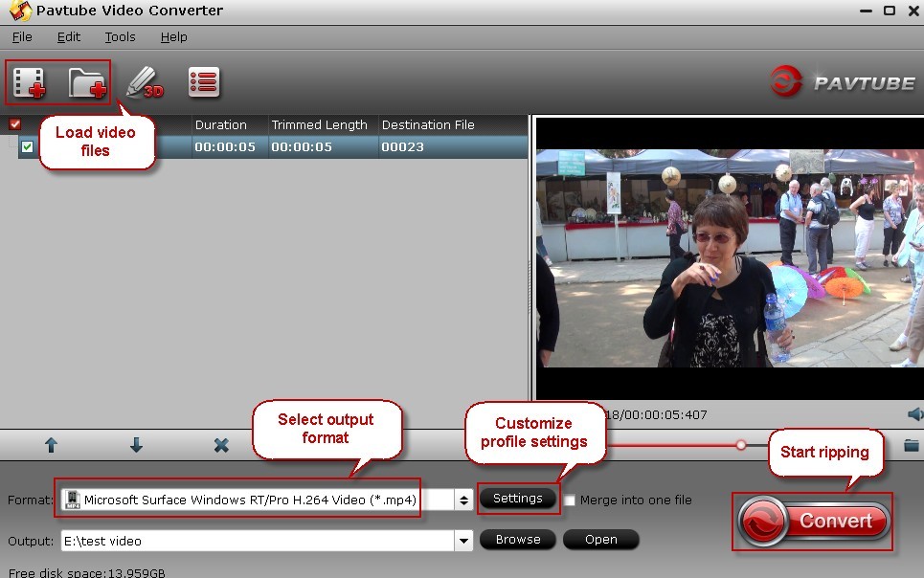Start conversion with the Convert button
The width and height of the screenshot is (924, 578).
[813, 521]
